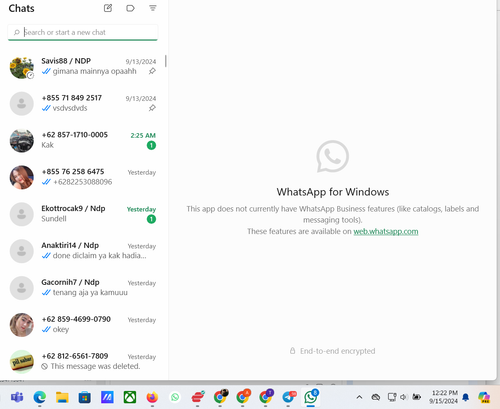Open Copilot icon at taskbar end
The width and height of the screenshot is (500, 409).
484,397
